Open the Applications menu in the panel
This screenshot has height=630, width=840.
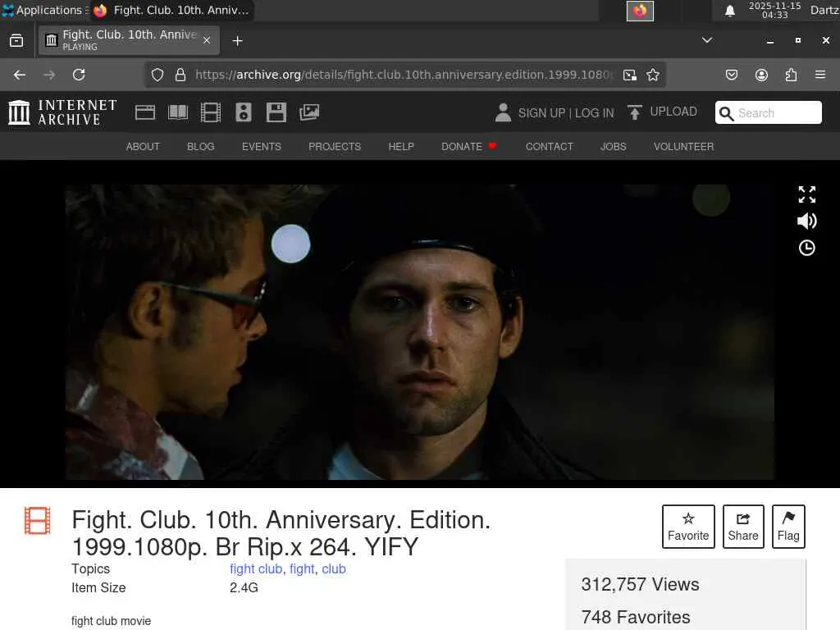(x=44, y=10)
